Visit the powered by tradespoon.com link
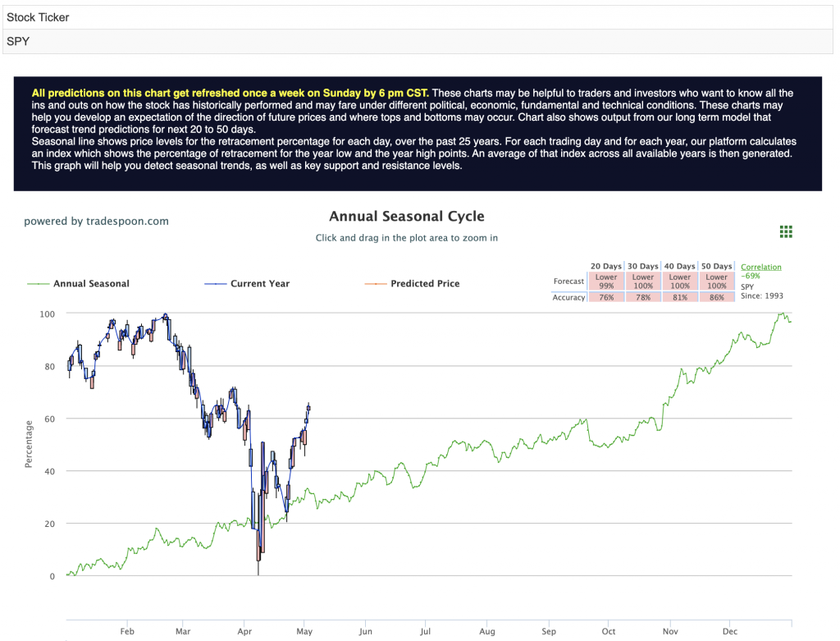 [97, 221]
